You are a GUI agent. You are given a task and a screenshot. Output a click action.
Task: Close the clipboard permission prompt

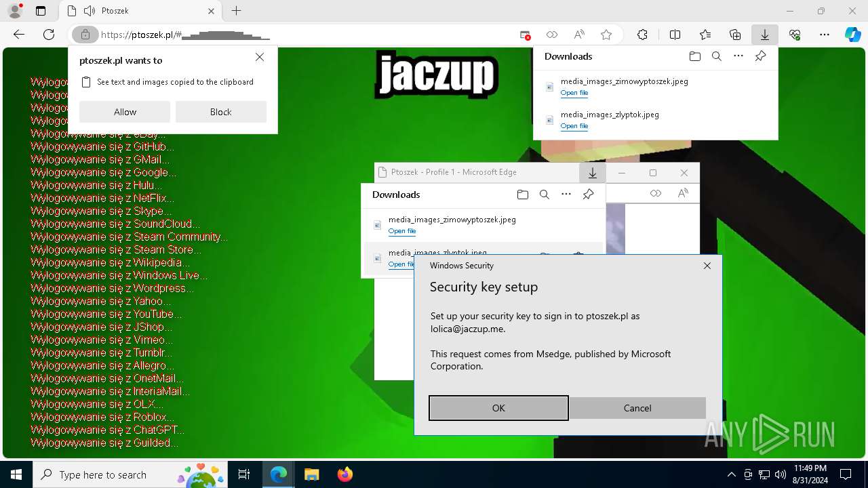[260, 58]
